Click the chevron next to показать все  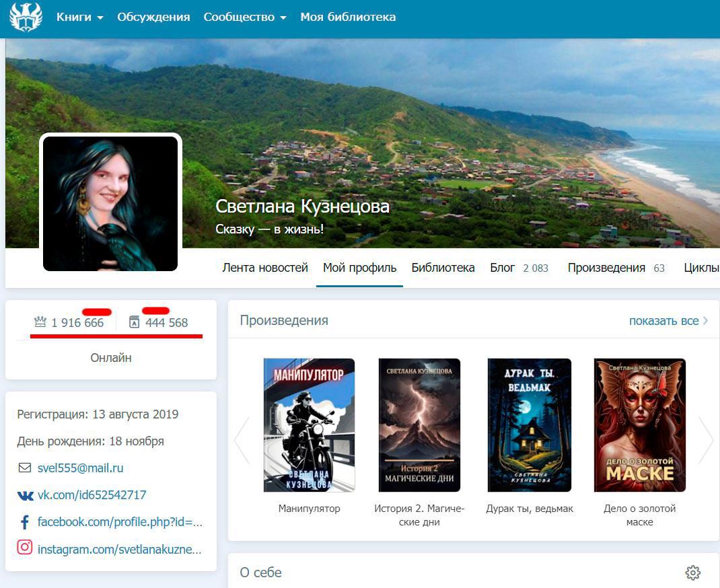[705, 321]
